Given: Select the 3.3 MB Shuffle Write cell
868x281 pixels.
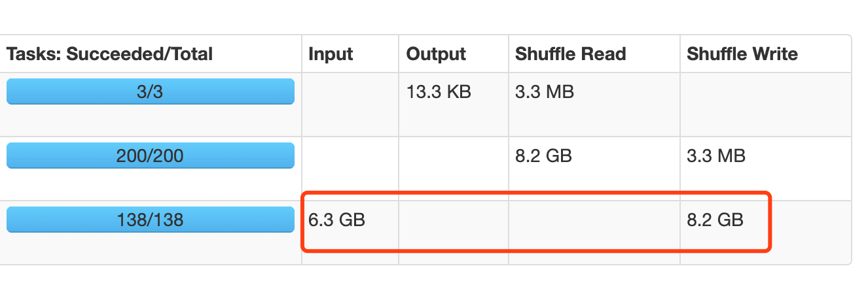Looking at the screenshot, I should click(715, 156).
